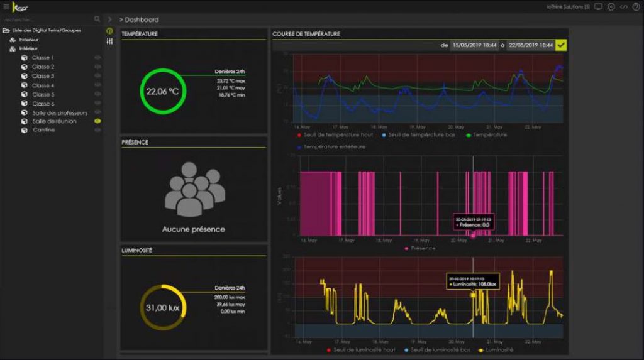644x360 pixels.
Task: Click the sliders filter icon beside sidebar
Action: (109, 41)
